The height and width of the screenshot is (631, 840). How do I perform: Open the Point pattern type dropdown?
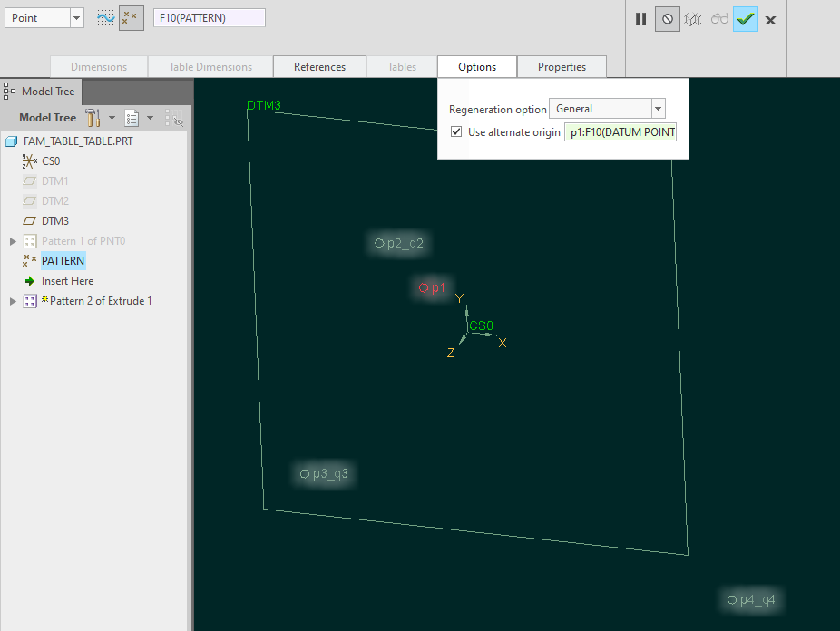pos(75,17)
